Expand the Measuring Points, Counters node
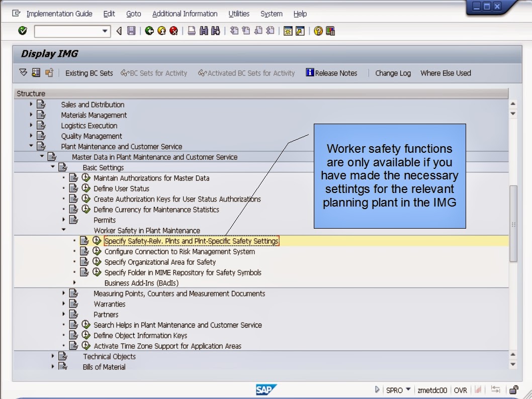Screen dimensions: 532x399 62,293
